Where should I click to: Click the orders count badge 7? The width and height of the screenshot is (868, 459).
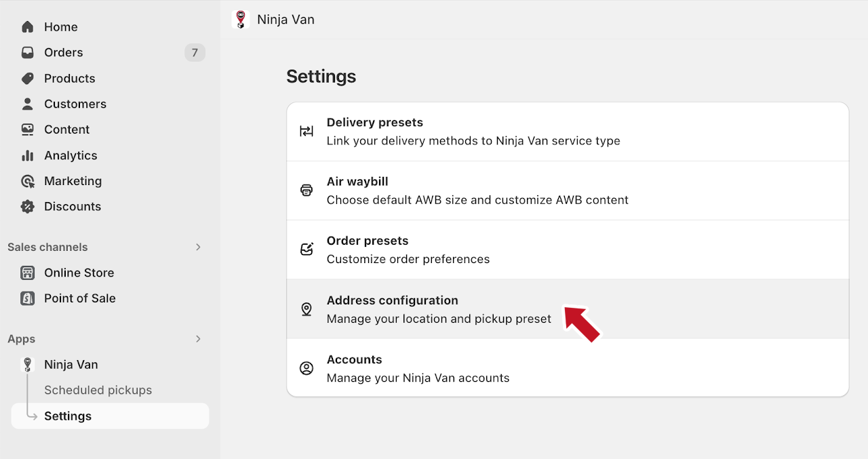(x=195, y=53)
